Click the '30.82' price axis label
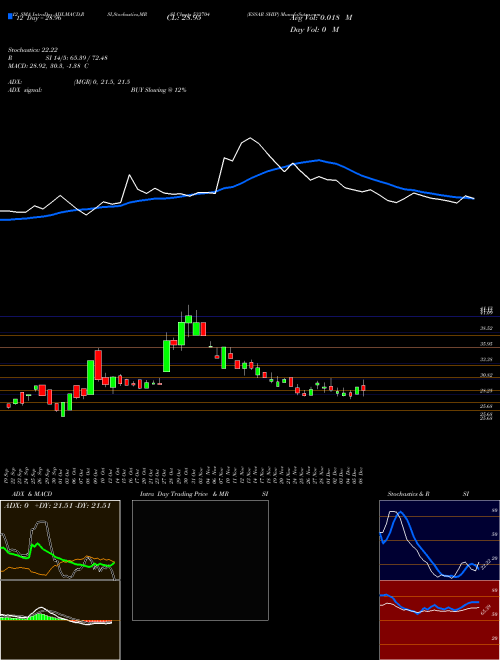The height and width of the screenshot is (660, 500). coord(486,375)
